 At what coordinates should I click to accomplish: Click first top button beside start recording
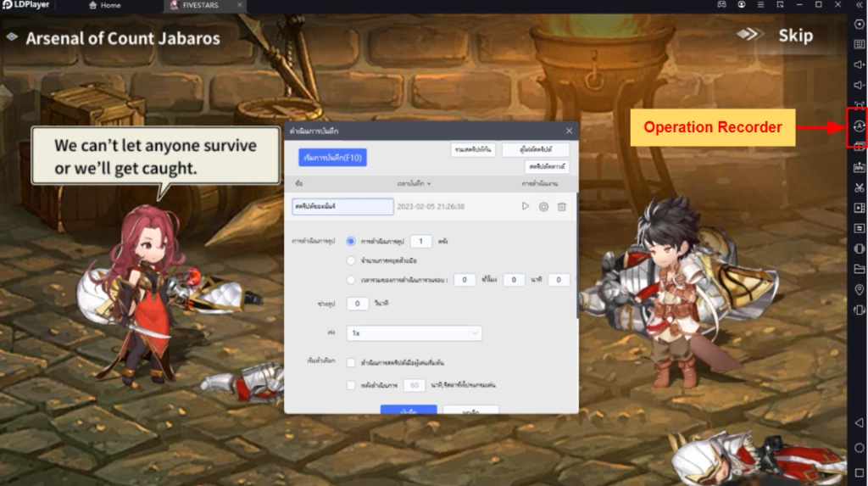click(473, 149)
